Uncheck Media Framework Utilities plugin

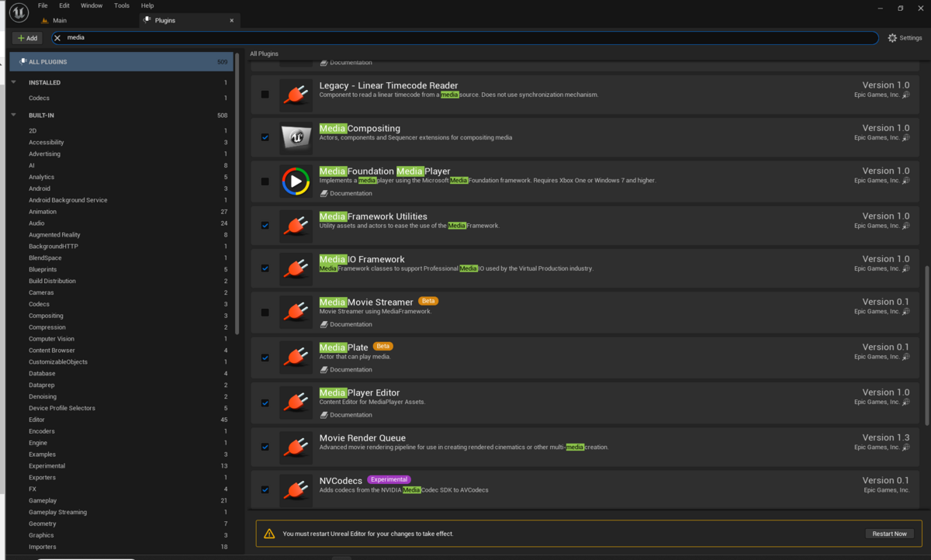(265, 226)
